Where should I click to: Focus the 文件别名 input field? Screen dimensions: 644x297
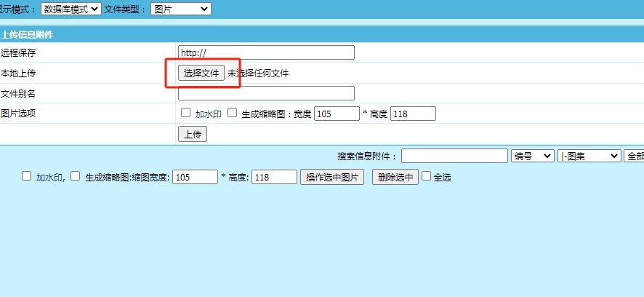coord(266,93)
